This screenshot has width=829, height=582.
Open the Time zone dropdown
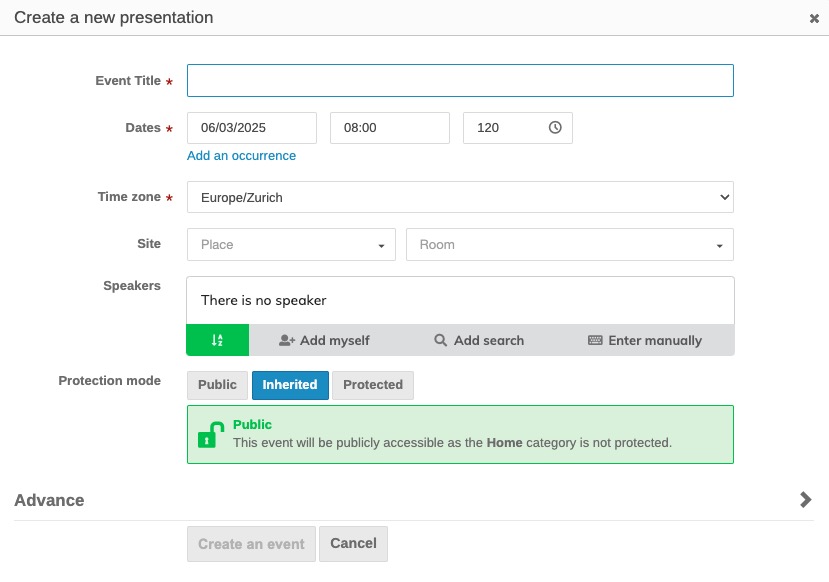coord(460,197)
